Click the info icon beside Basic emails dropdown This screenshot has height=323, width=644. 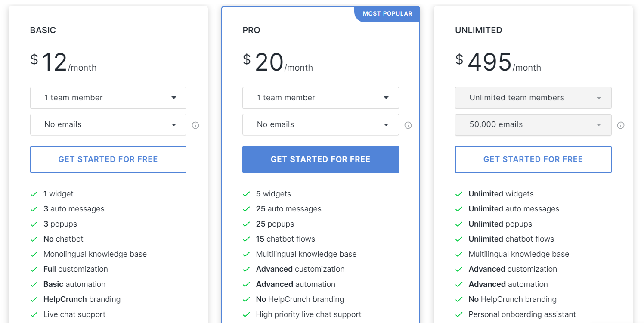point(195,125)
